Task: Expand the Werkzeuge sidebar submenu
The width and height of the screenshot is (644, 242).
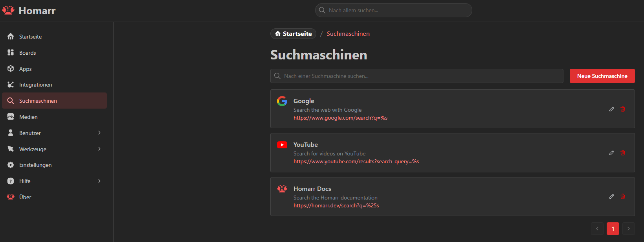Action: point(99,149)
